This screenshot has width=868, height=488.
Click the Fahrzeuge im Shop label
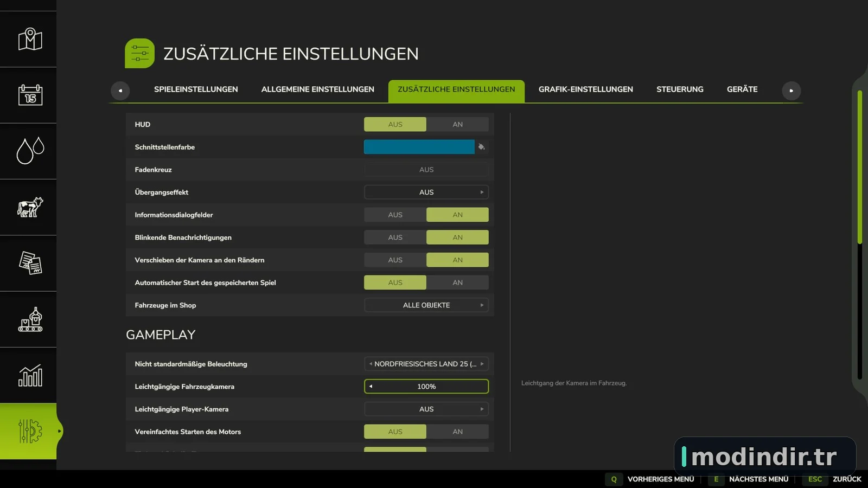click(x=165, y=305)
